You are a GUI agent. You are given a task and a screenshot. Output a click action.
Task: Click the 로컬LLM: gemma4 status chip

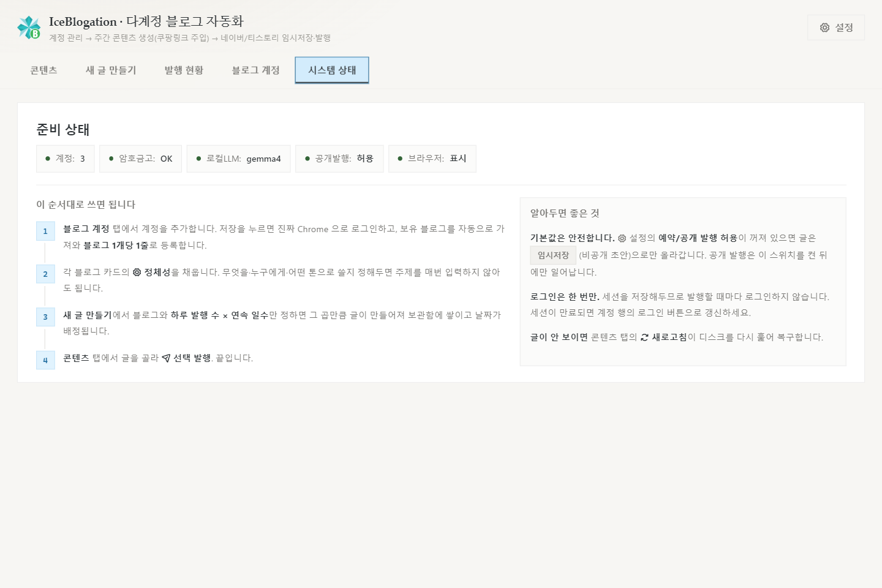point(238,159)
